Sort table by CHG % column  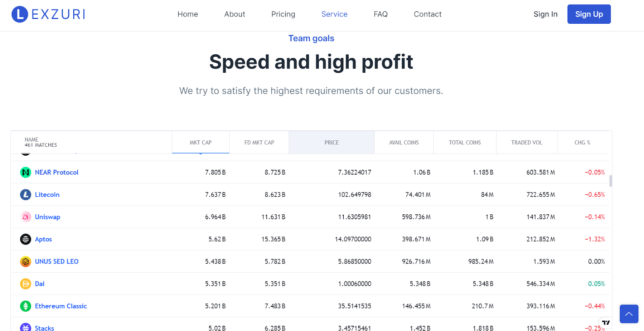[x=582, y=142]
